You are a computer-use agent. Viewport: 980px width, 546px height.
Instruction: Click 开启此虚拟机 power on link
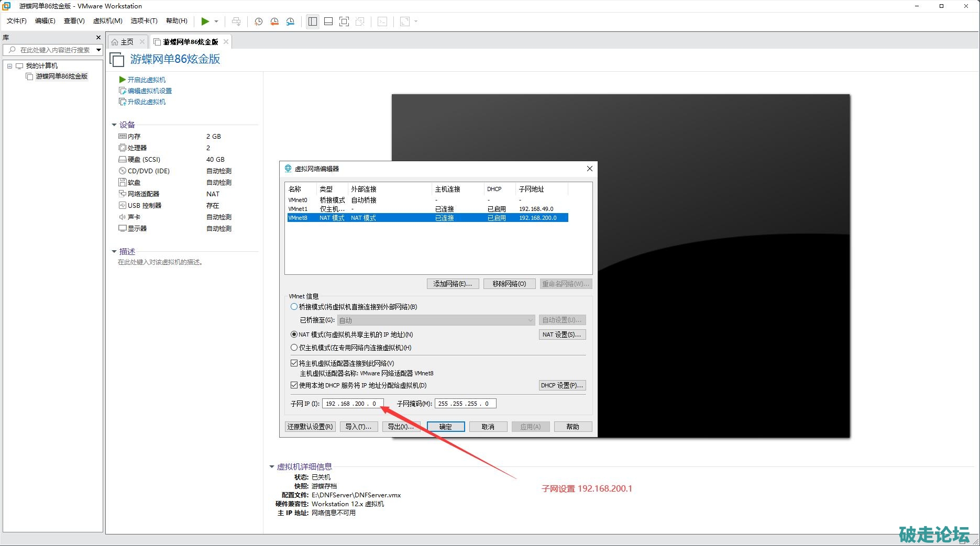(x=146, y=80)
